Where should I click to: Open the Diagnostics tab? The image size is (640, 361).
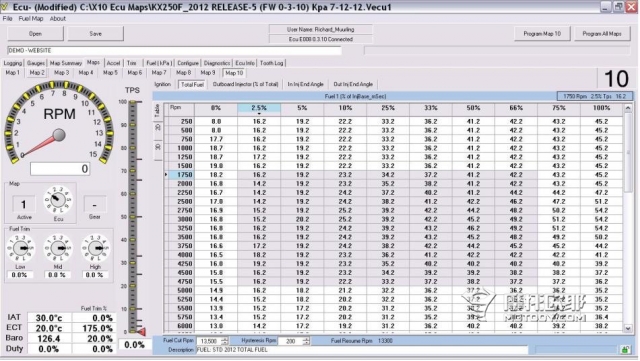(x=217, y=63)
